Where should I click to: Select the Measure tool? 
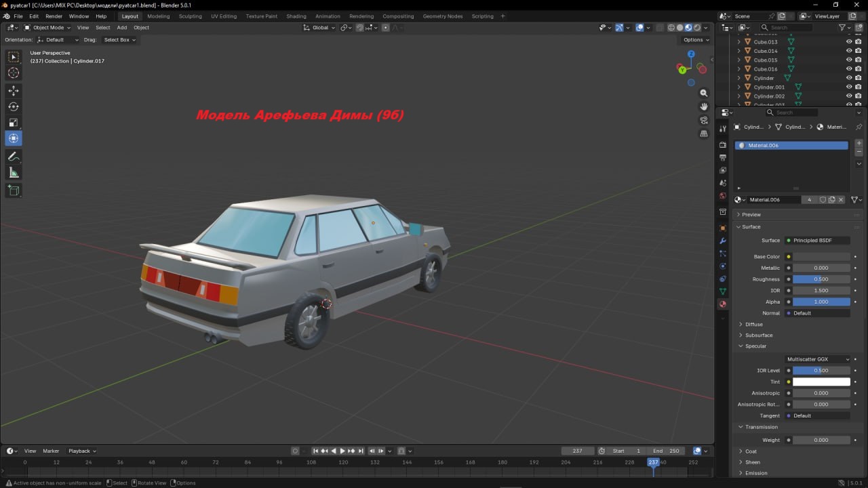(14, 173)
